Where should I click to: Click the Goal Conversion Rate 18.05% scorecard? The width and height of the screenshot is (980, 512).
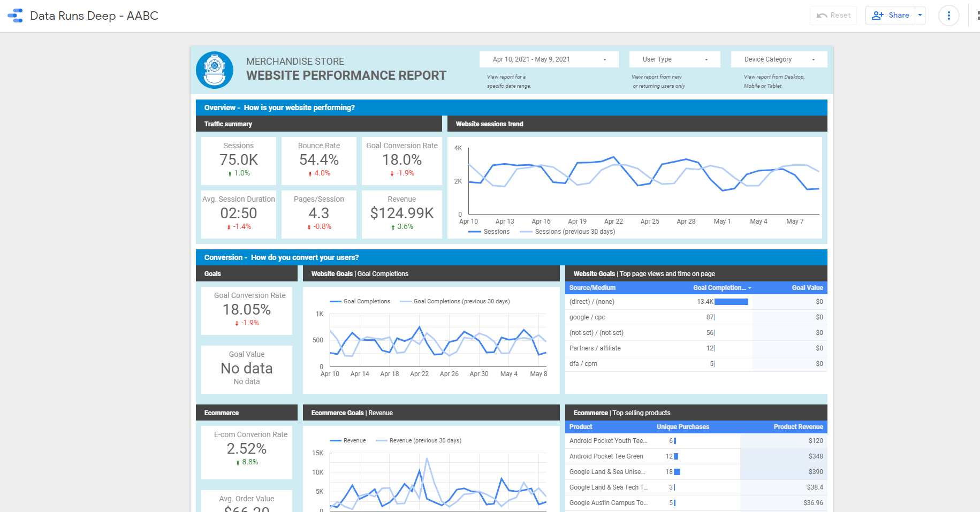246,310
